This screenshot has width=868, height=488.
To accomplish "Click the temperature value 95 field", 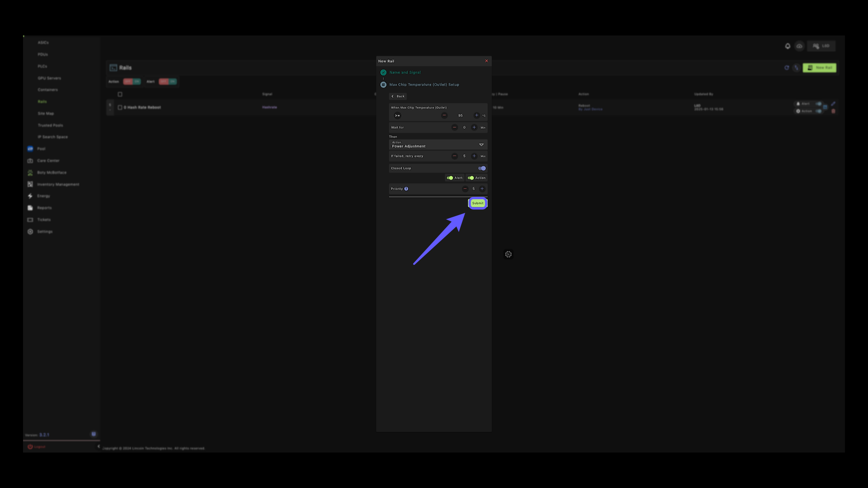I will 460,116.
